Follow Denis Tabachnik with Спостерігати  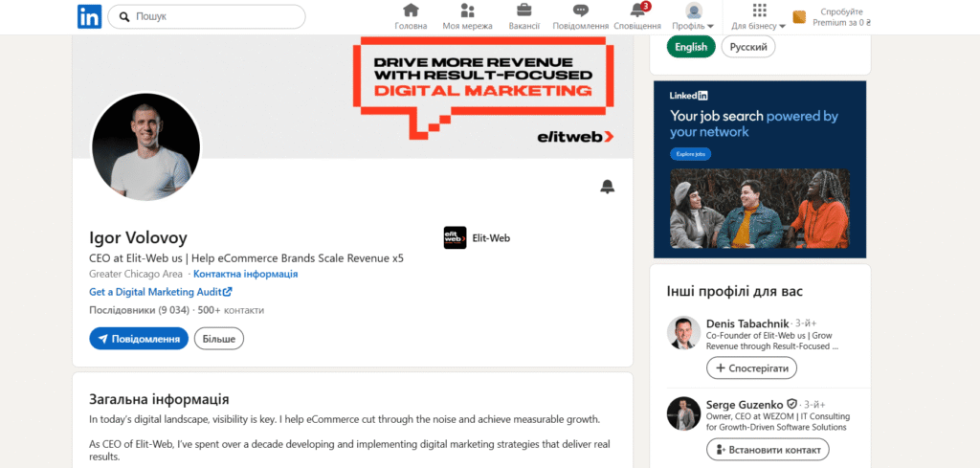(751, 368)
